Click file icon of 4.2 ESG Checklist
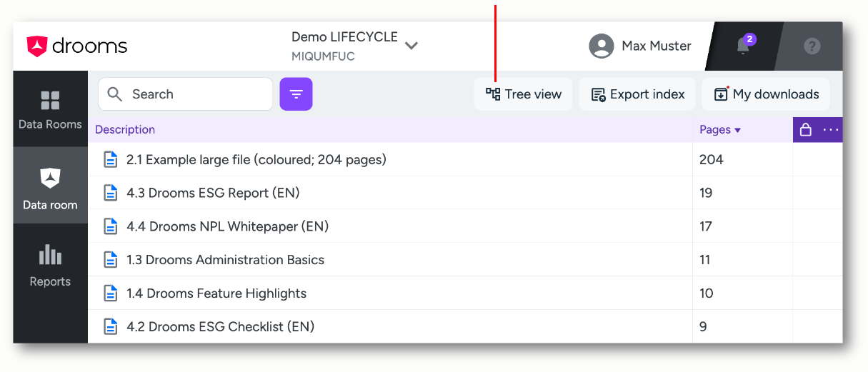 point(111,326)
